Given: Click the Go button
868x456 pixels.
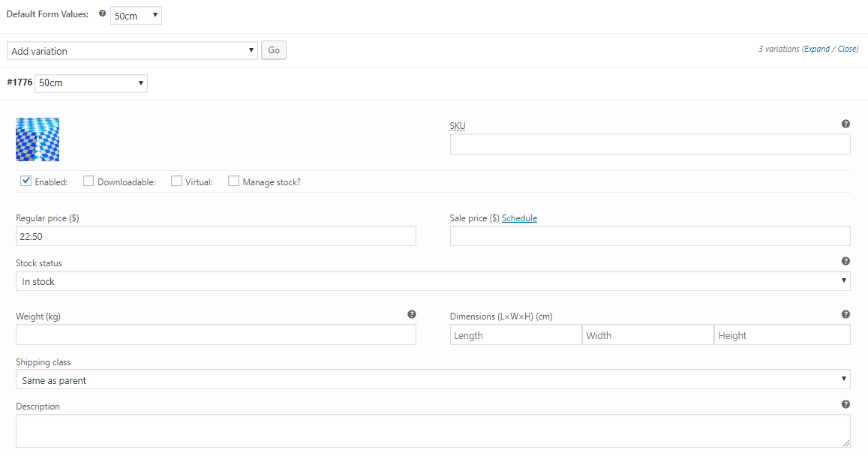Looking at the screenshot, I should (274, 50).
